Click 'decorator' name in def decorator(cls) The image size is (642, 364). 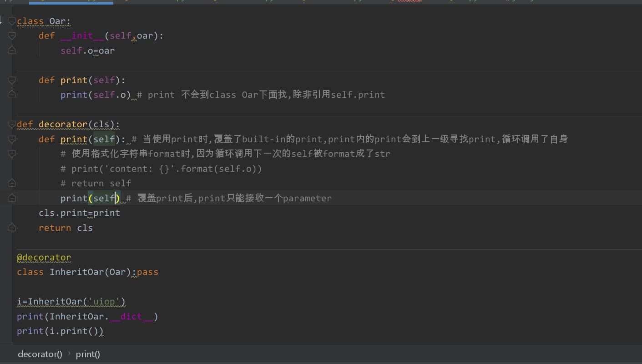point(63,125)
